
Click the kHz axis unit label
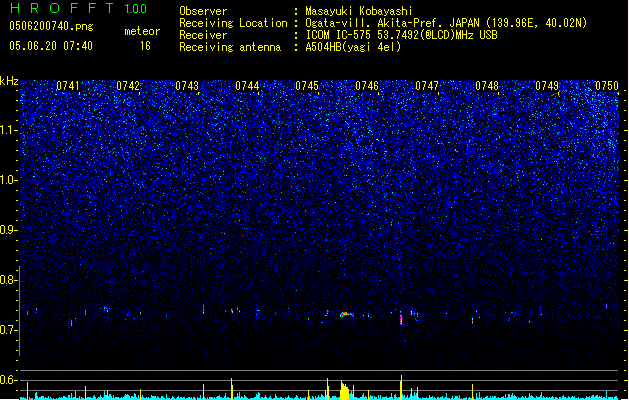pos(9,81)
